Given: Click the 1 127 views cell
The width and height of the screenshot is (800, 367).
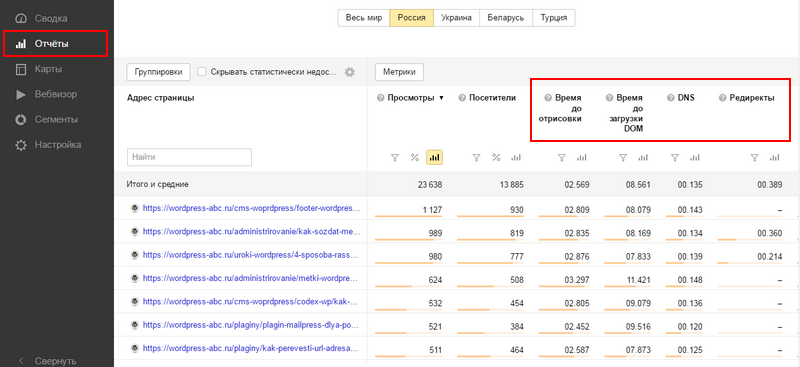Looking at the screenshot, I should point(432,209).
